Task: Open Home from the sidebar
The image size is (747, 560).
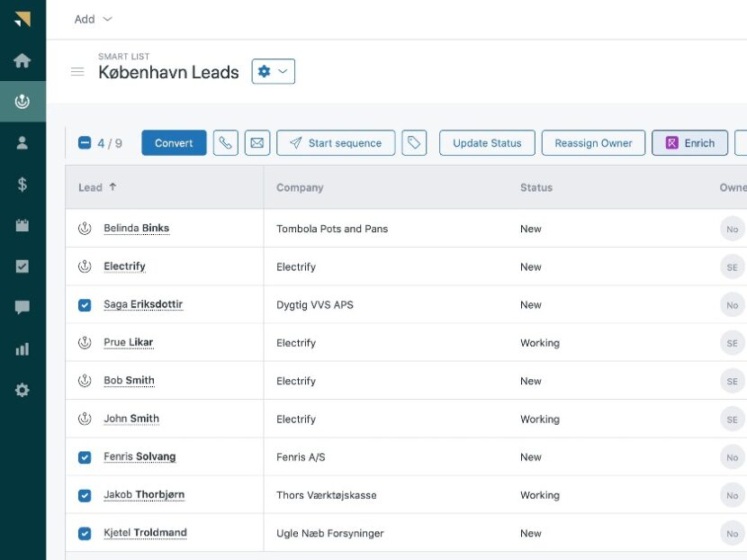Action: coord(22,61)
